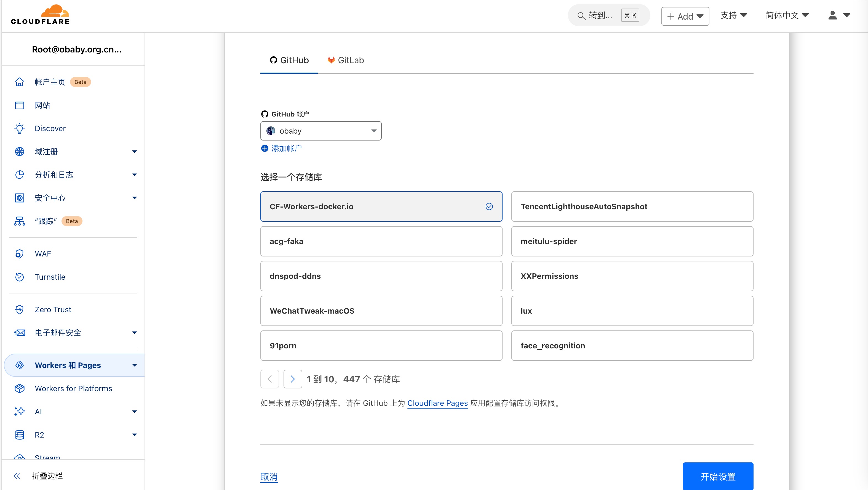Go to next page of repositories
Screen dimensions: 868x490
coord(292,379)
